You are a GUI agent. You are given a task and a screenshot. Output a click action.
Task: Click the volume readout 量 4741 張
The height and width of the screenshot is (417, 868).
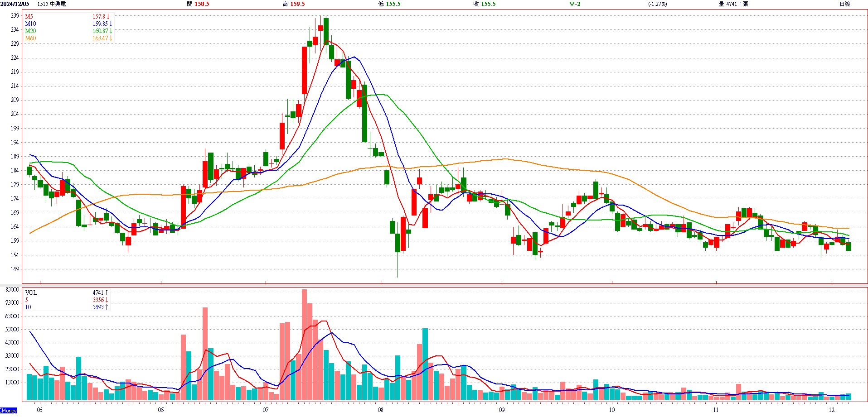click(x=733, y=4)
